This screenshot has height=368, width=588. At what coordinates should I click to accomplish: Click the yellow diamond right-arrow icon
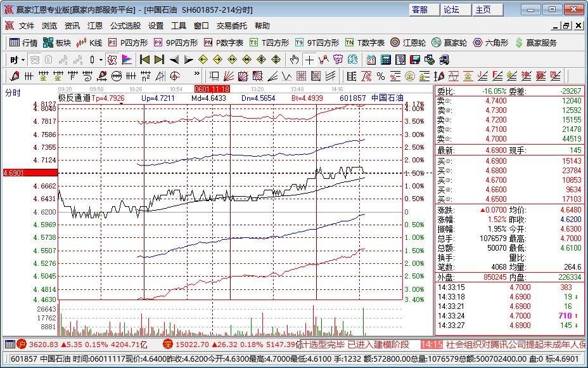[x=217, y=60]
